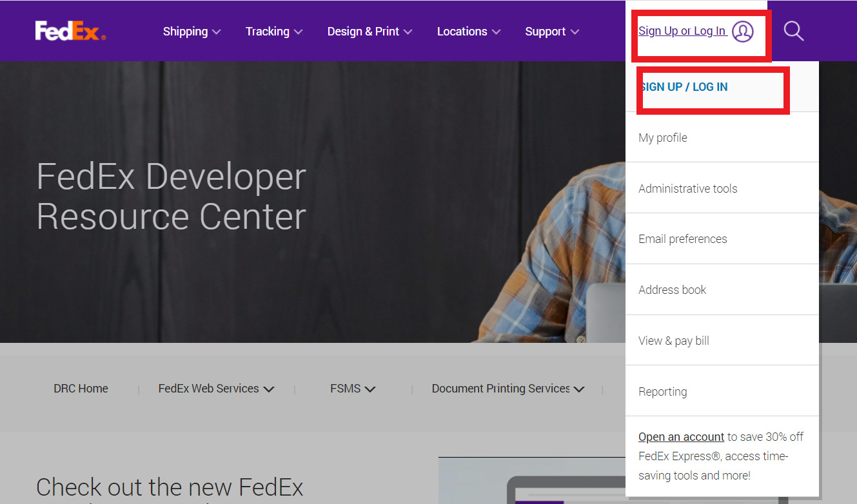Expand the Design & Print menu
Image resolution: width=857 pixels, height=504 pixels.
tap(369, 32)
